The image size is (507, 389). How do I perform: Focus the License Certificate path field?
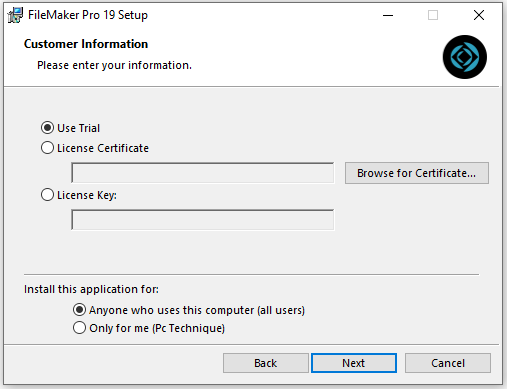pos(203,173)
